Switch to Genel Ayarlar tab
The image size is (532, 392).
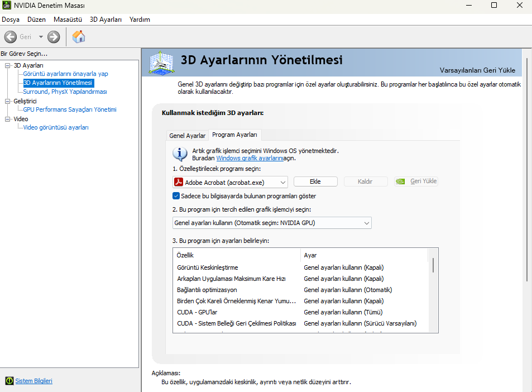click(187, 136)
